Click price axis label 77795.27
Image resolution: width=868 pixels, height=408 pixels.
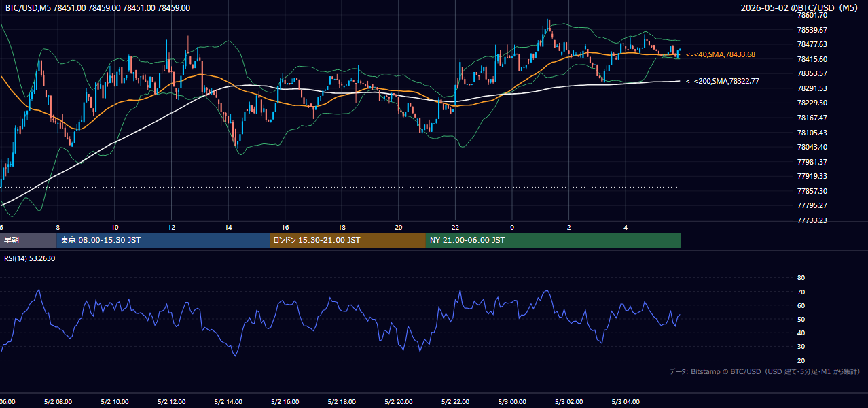(x=812, y=205)
